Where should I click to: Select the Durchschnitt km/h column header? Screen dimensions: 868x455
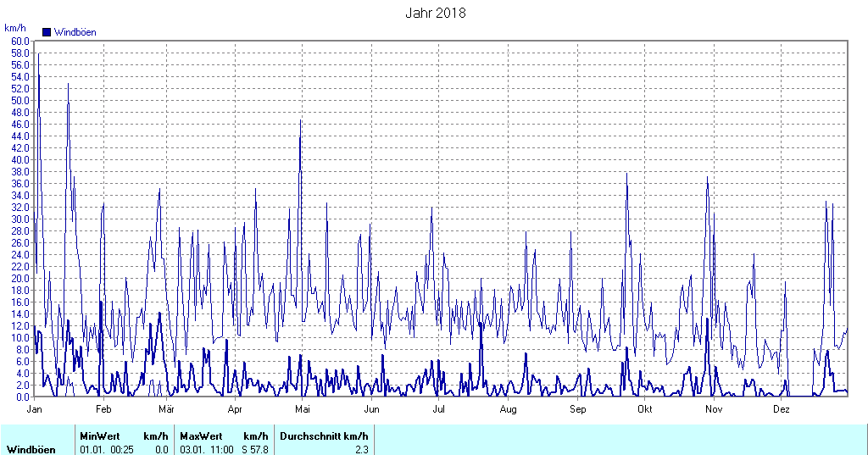(324, 436)
